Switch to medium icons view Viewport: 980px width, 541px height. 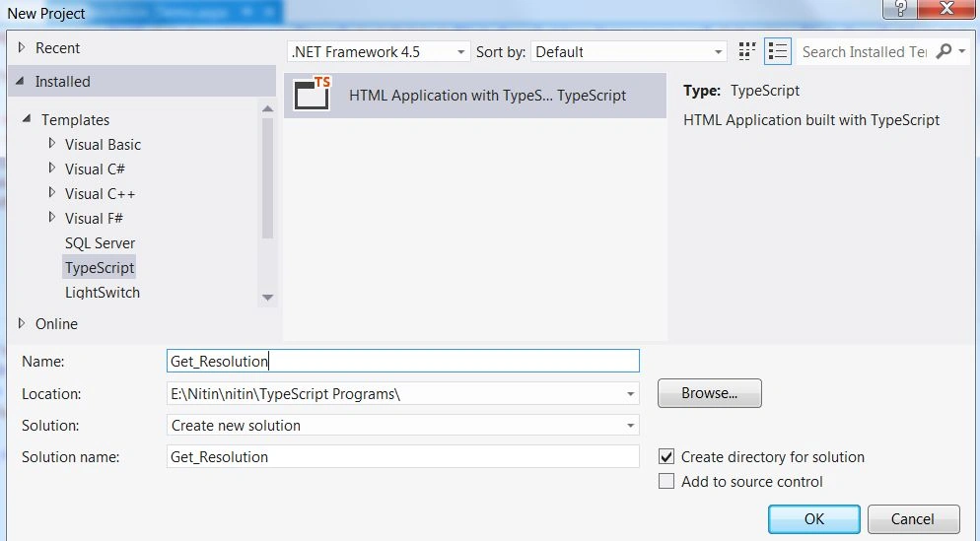point(747,51)
